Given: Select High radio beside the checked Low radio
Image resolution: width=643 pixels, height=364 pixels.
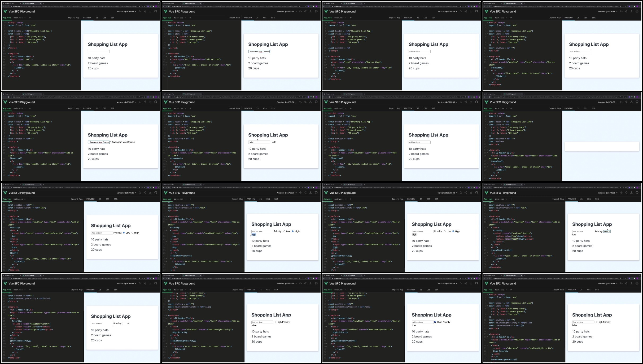Looking at the screenshot, I should [132, 233].
